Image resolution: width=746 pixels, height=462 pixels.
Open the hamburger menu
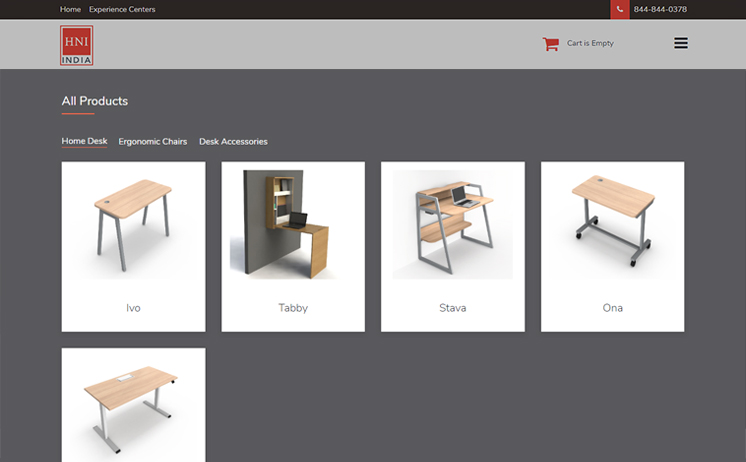[681, 43]
